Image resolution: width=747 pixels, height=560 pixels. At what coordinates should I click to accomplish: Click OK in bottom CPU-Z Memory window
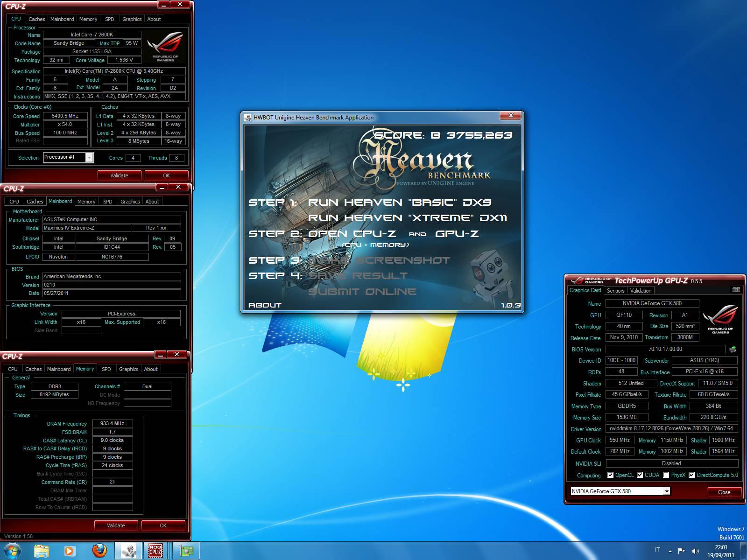tap(163, 525)
